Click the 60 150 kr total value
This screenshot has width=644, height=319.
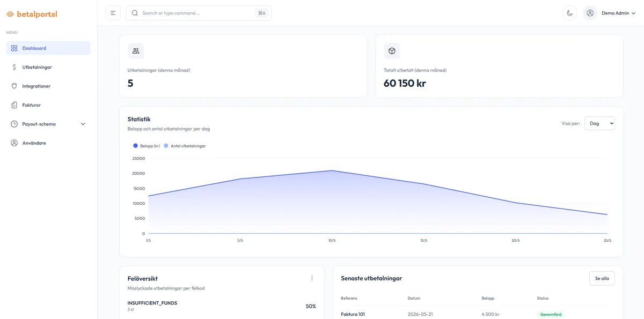click(405, 83)
